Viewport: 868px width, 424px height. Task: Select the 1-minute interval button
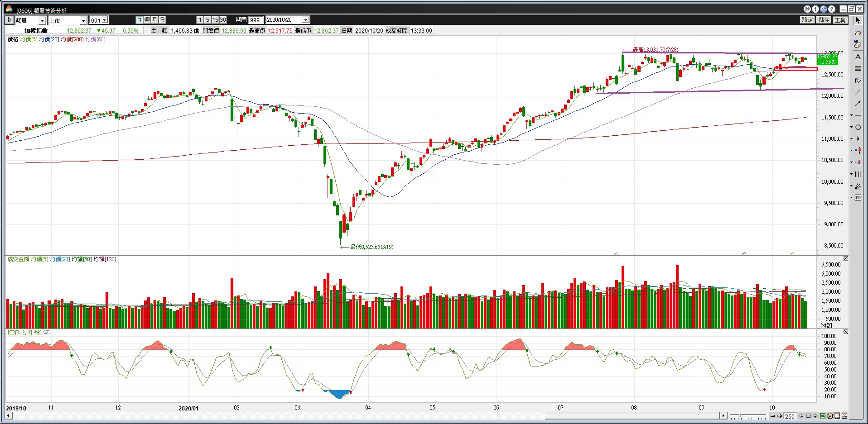coord(200,20)
